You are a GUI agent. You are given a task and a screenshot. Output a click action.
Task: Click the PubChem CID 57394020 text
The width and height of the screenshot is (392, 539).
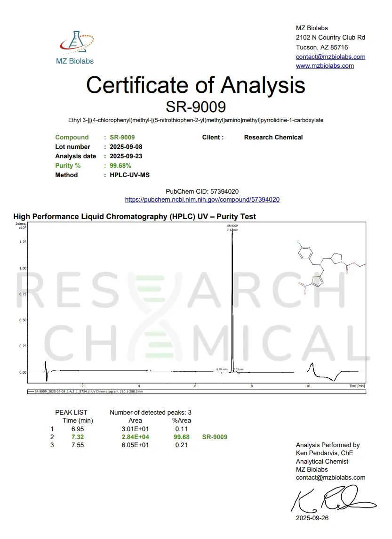pos(202,191)
